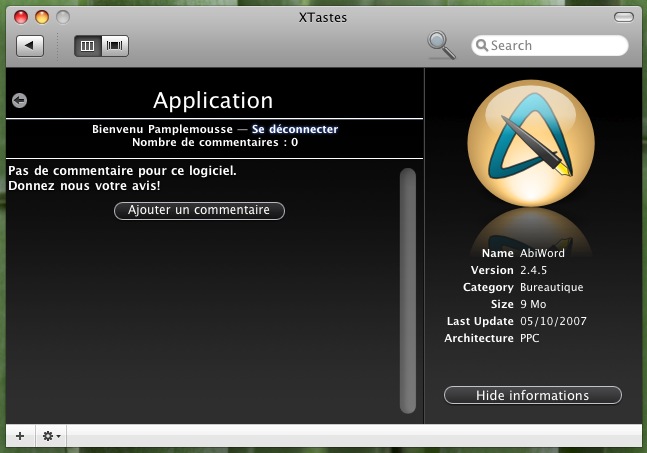Focus the Search input field
This screenshot has height=453, width=647.
pos(550,45)
